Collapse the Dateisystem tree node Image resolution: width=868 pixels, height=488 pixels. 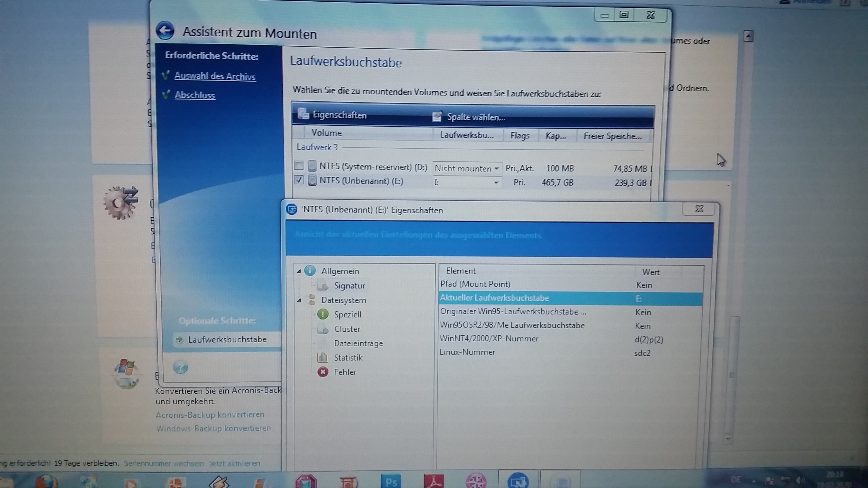point(299,300)
